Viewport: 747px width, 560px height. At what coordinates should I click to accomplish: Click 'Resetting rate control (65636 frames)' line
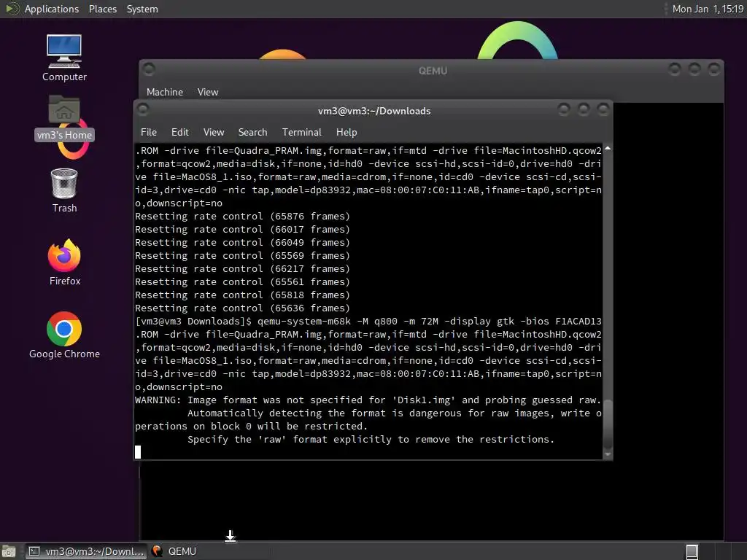[x=242, y=308]
